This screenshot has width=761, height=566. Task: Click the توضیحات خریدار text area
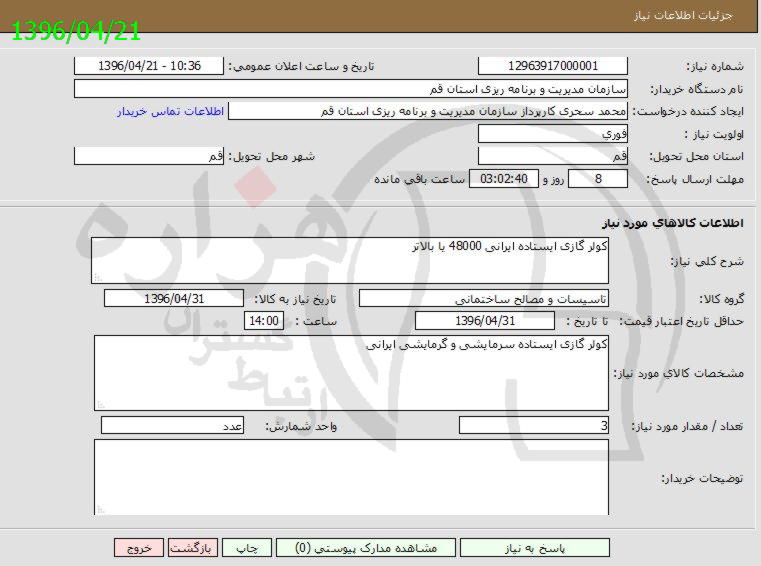point(351,477)
